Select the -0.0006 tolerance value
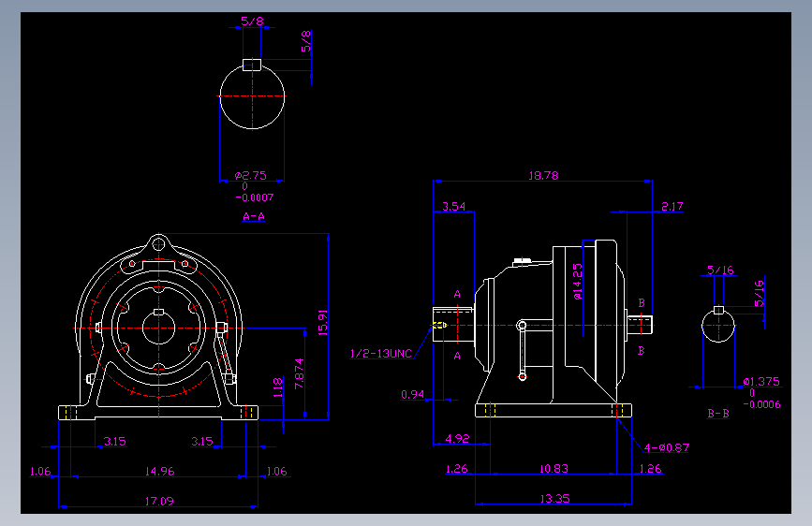The width and height of the screenshot is (812, 526). 761,404
